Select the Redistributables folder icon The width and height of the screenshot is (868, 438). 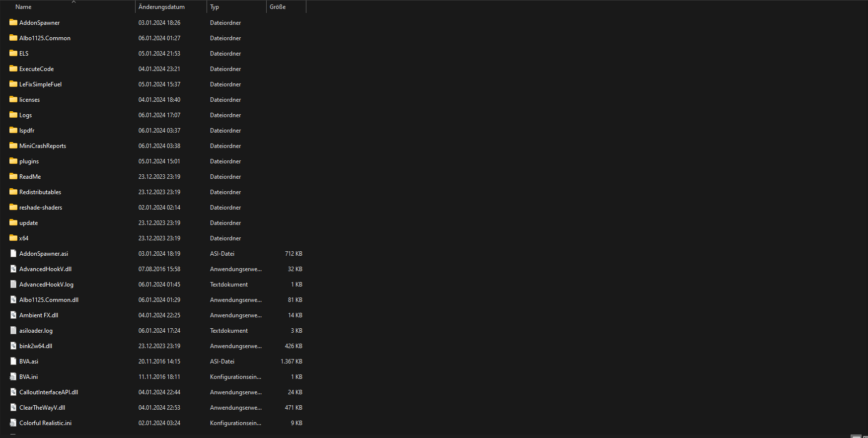[13, 192]
